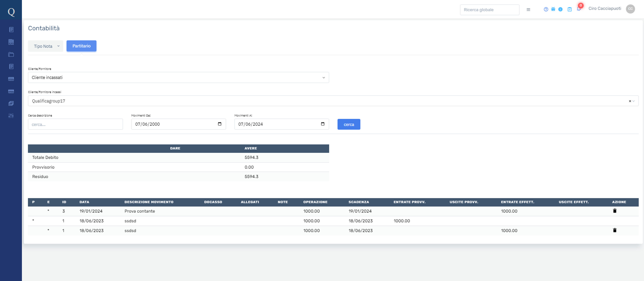This screenshot has height=281, width=644.
Task: Open calendar picker for Movimenti Dal
Action: click(x=220, y=124)
